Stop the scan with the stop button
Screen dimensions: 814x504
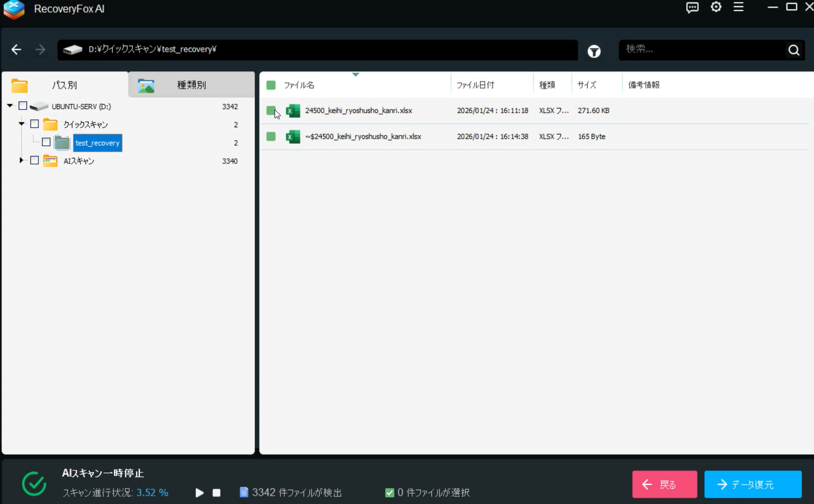[x=217, y=493]
